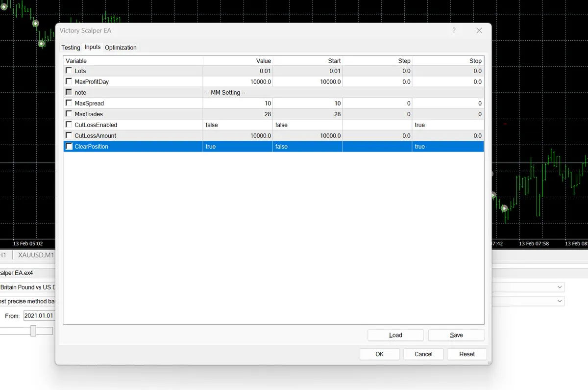The width and height of the screenshot is (588, 390).
Task: Select ClearPosition stop value true
Action: [448, 147]
